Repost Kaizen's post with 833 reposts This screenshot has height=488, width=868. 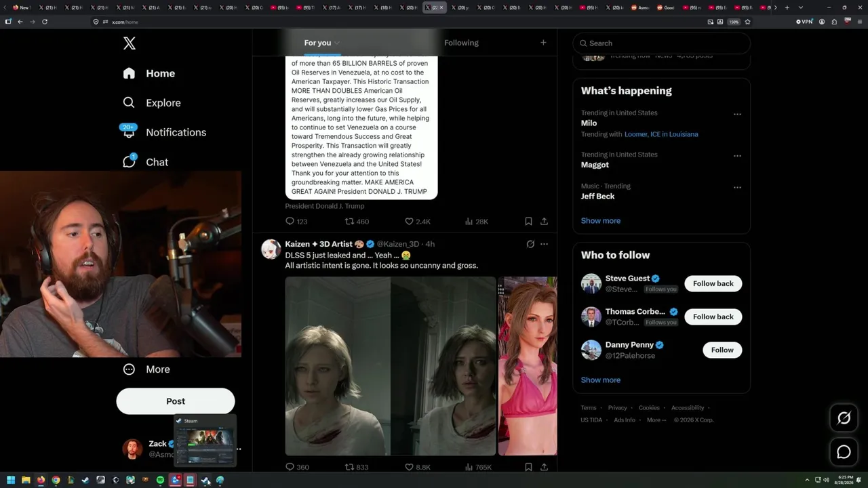click(x=357, y=467)
